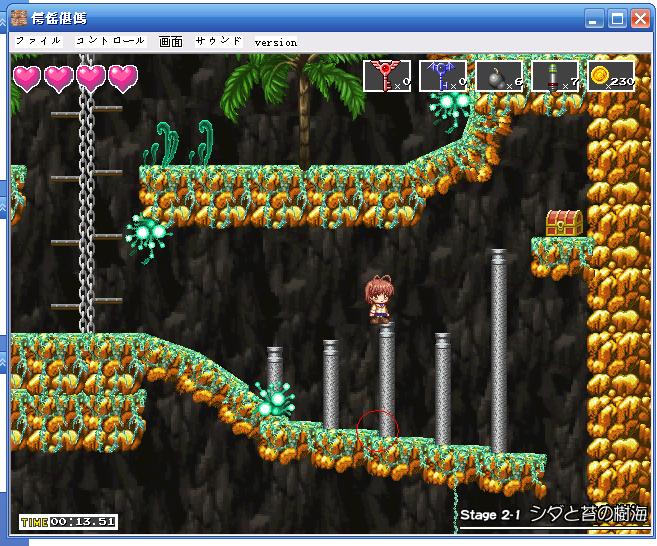Click the TIME counter display

click(68, 522)
